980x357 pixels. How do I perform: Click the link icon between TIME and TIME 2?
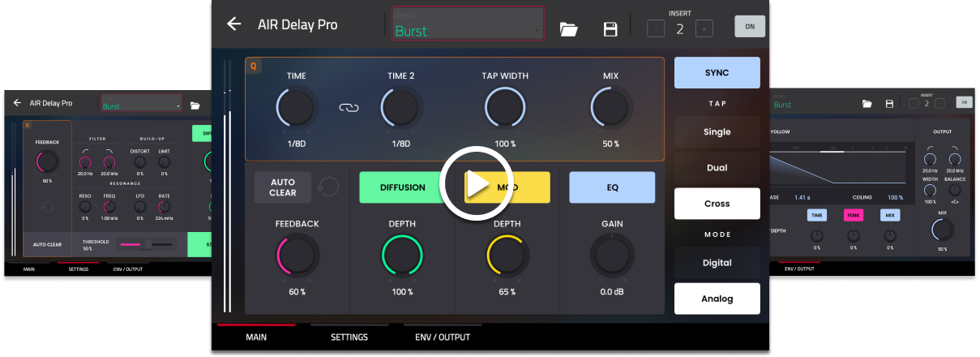pos(349,107)
